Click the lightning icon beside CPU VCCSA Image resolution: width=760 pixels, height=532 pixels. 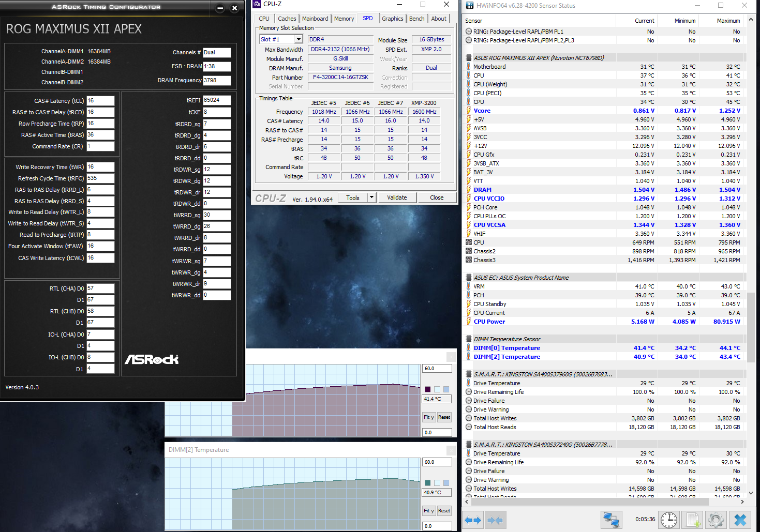click(469, 225)
